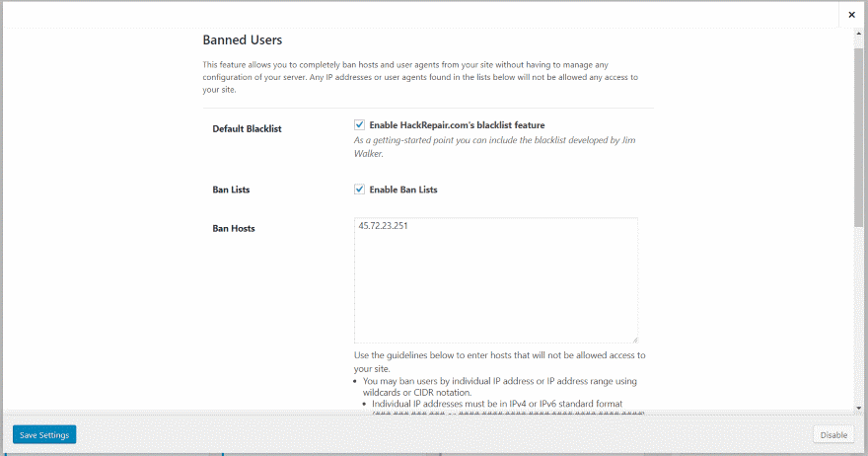This screenshot has height=456, width=868.
Task: Toggle Enable HackRepair.com's blacklist feature checkbox
Action: [x=359, y=124]
